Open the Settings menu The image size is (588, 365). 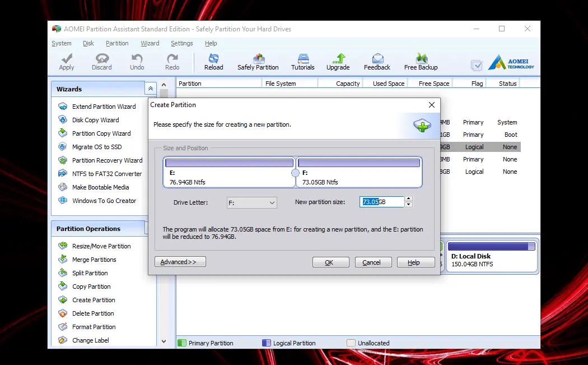(182, 43)
